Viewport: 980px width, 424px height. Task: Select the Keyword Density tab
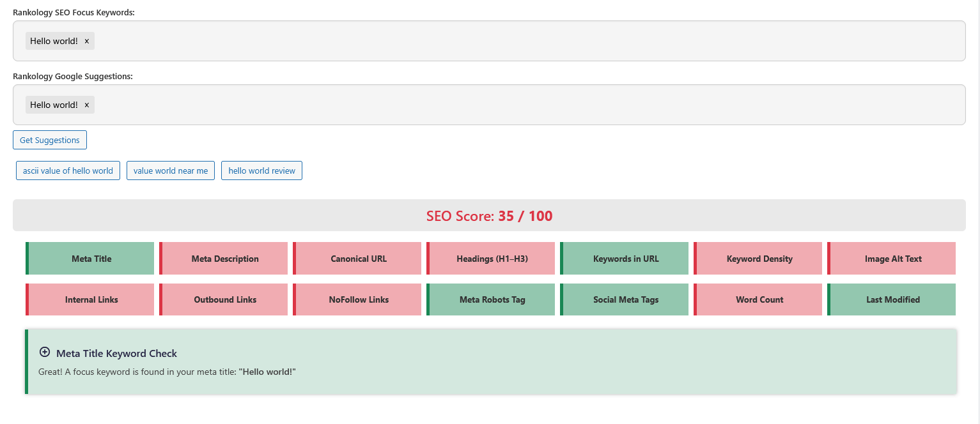(759, 259)
